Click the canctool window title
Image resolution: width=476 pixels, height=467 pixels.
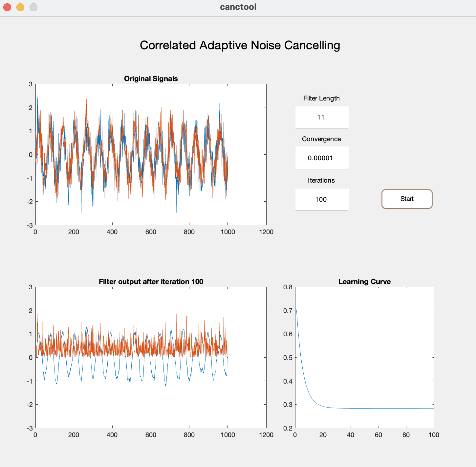coord(238,7)
